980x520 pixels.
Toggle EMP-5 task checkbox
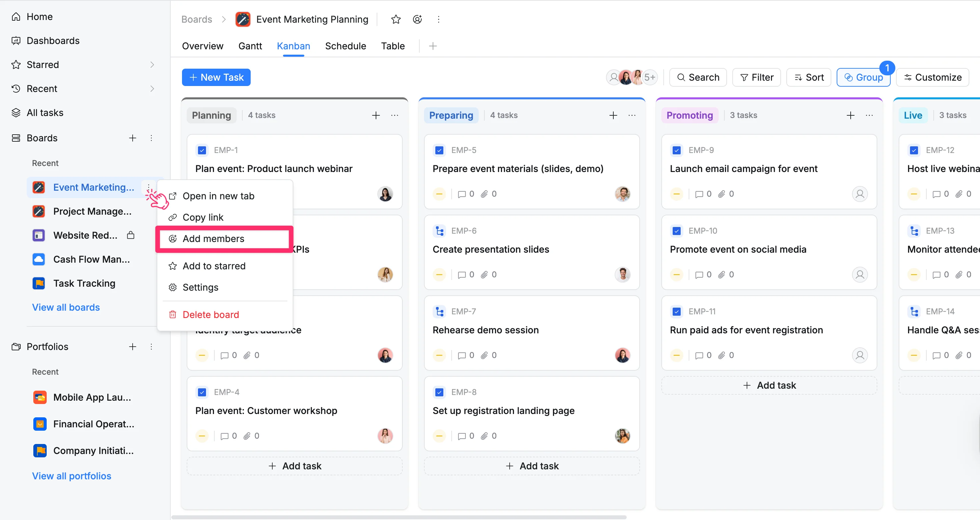439,150
